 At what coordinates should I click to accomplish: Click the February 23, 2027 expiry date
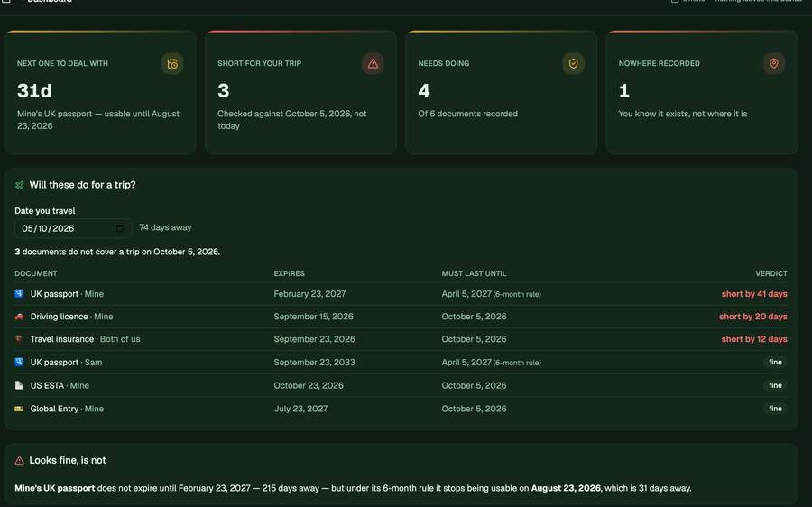309,293
